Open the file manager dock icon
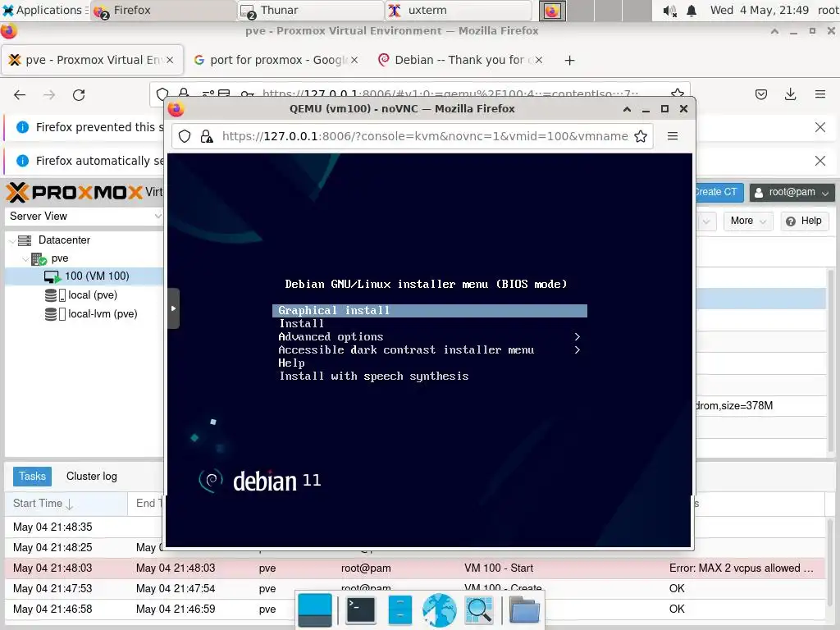The height and width of the screenshot is (630, 840). tap(399, 609)
